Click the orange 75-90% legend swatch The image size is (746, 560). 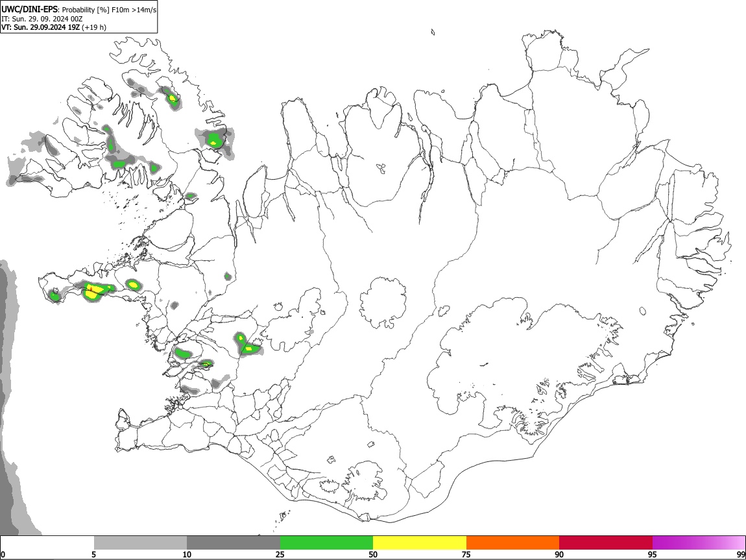pos(513,543)
